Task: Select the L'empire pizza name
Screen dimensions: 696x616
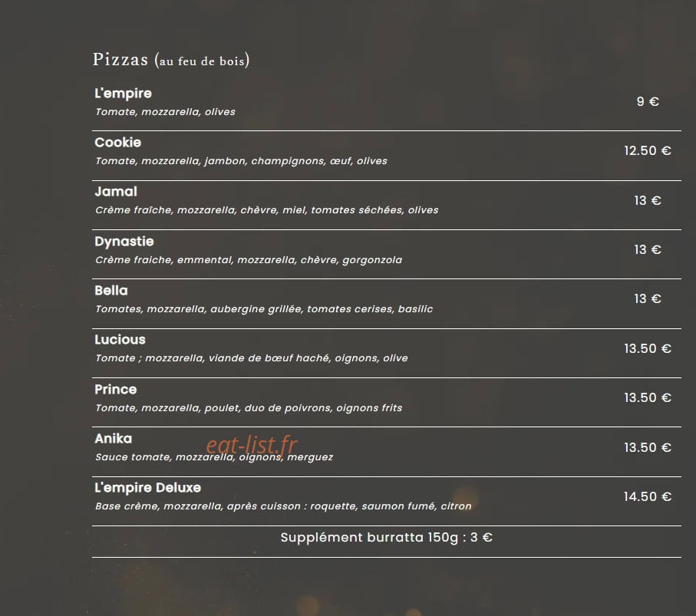Action: tap(123, 94)
